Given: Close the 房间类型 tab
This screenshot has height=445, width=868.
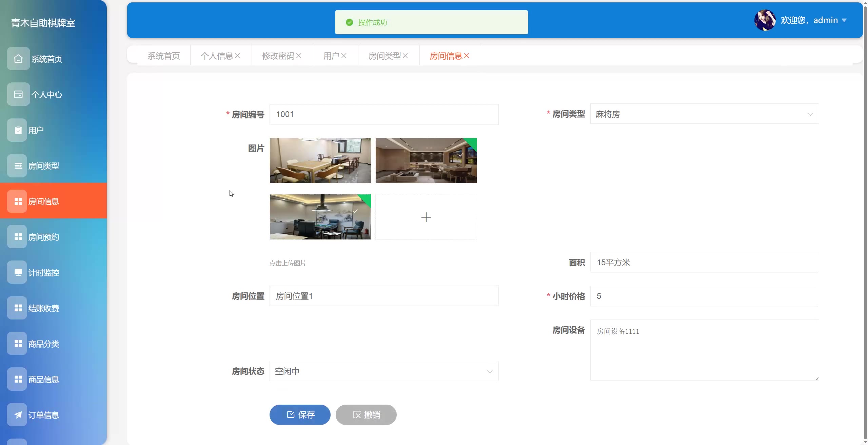Looking at the screenshot, I should (x=405, y=56).
